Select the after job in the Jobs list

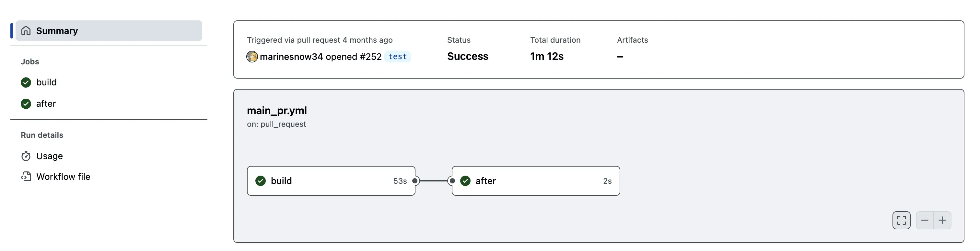coord(46,103)
